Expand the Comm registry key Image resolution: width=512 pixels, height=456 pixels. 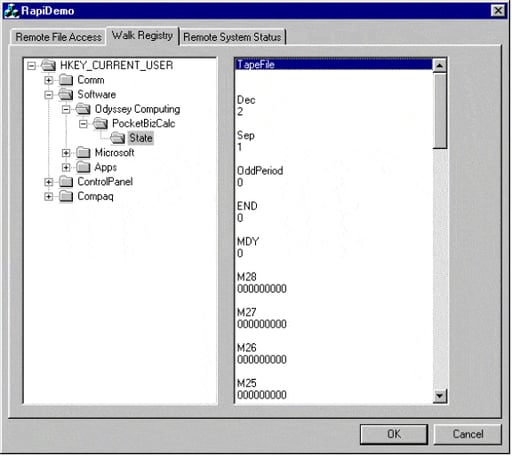[x=49, y=80]
